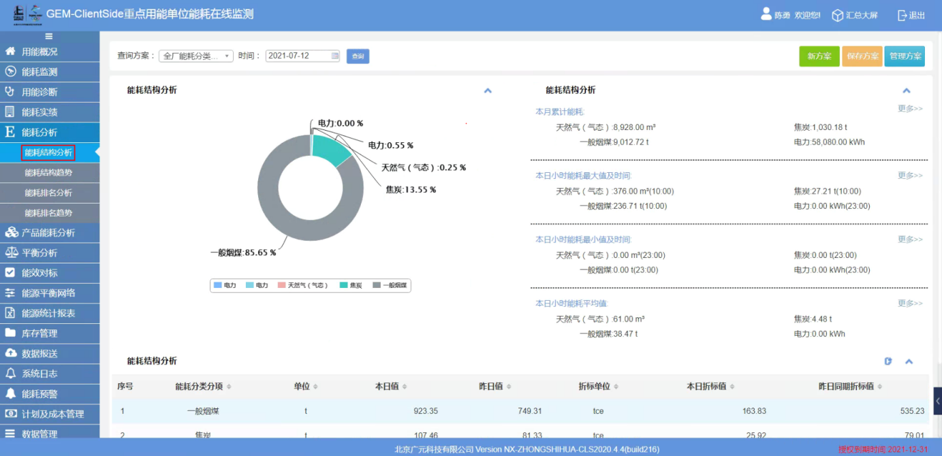Toggle 一般烟煤 series in chart legend
942x456 pixels.
[390, 286]
